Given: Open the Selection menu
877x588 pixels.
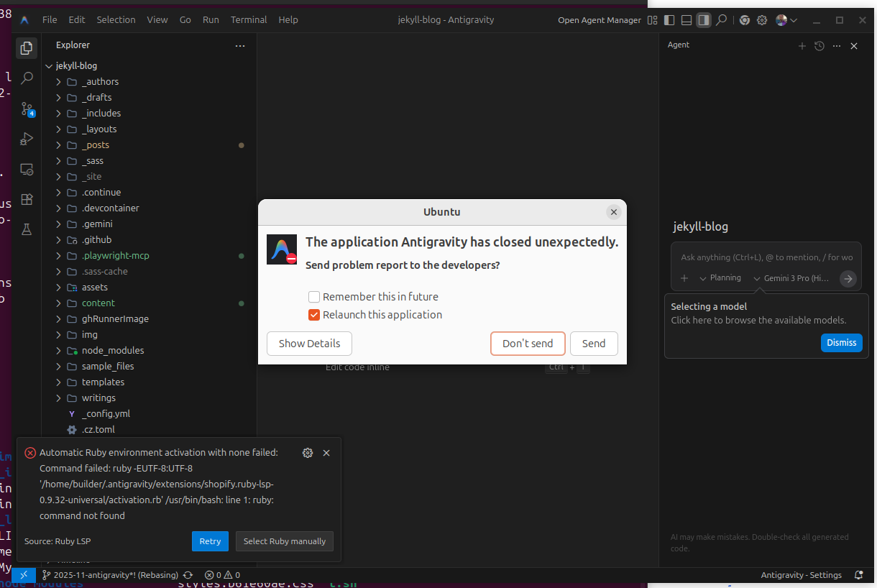Looking at the screenshot, I should pyautogui.click(x=116, y=20).
